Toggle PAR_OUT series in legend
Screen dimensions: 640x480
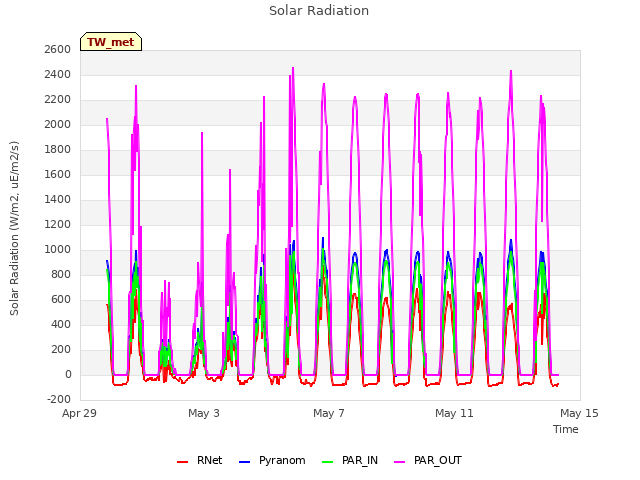coord(428,460)
